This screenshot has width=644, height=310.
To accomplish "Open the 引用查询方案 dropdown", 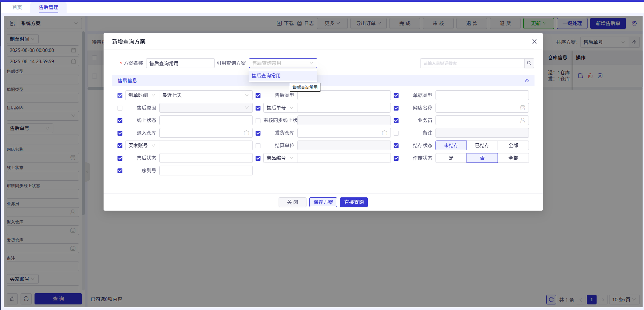I will click(283, 63).
